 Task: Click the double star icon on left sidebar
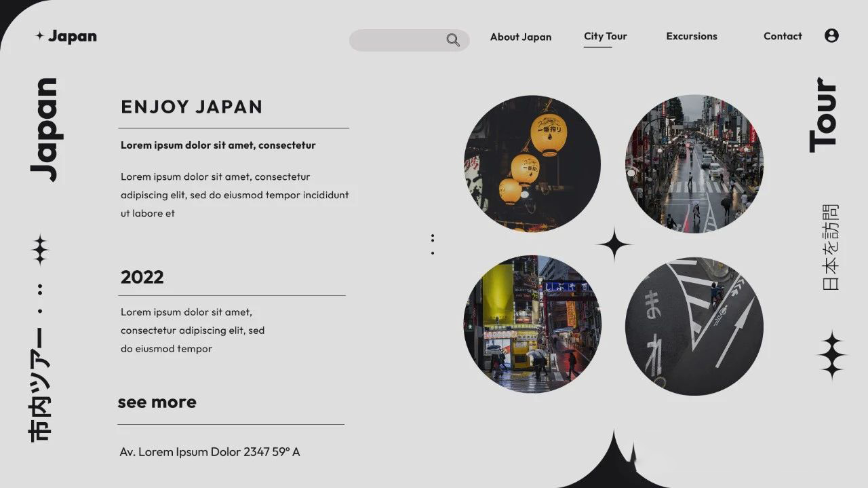[40, 250]
